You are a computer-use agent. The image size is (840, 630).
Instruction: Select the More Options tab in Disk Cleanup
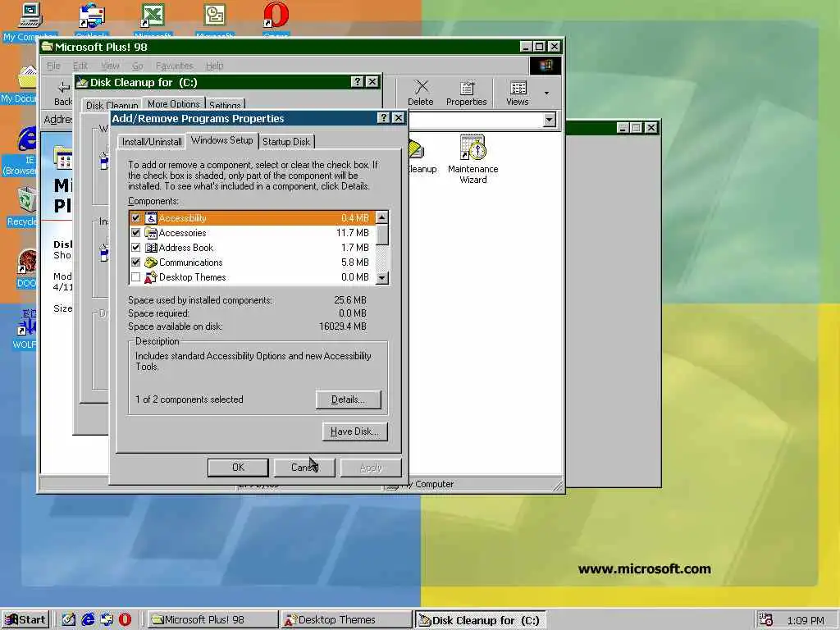(x=174, y=104)
